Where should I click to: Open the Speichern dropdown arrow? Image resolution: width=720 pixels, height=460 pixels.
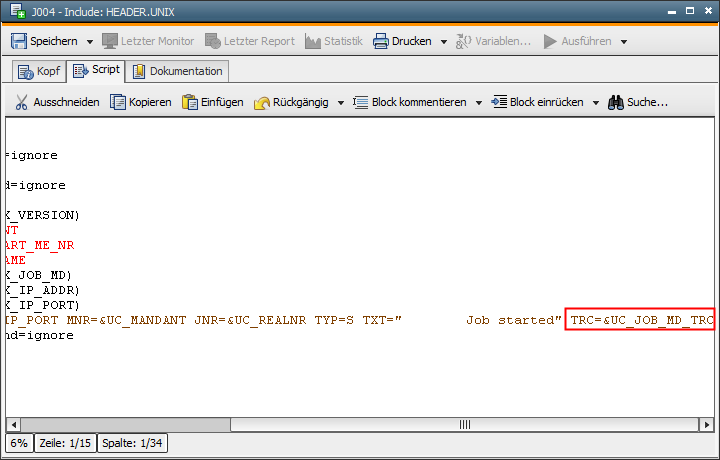90,42
